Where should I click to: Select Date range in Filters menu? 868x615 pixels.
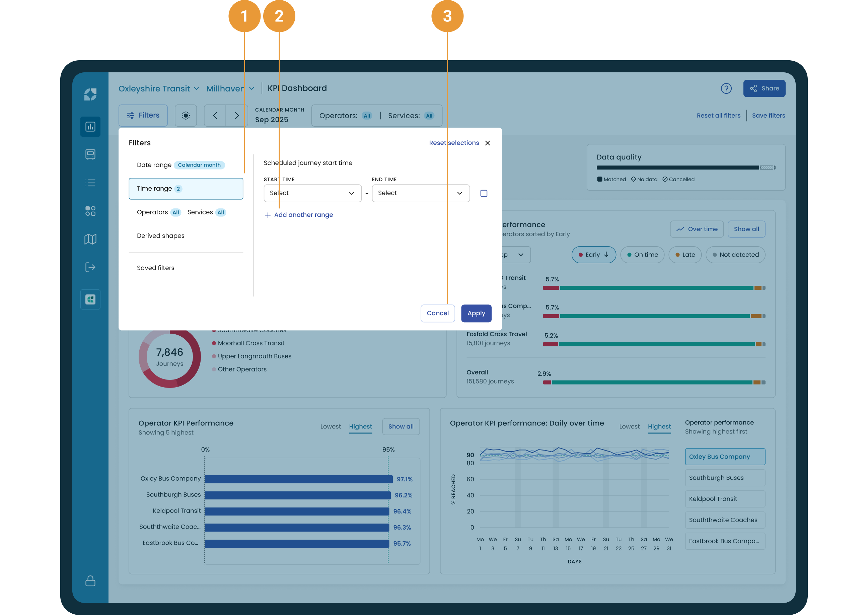click(x=186, y=165)
